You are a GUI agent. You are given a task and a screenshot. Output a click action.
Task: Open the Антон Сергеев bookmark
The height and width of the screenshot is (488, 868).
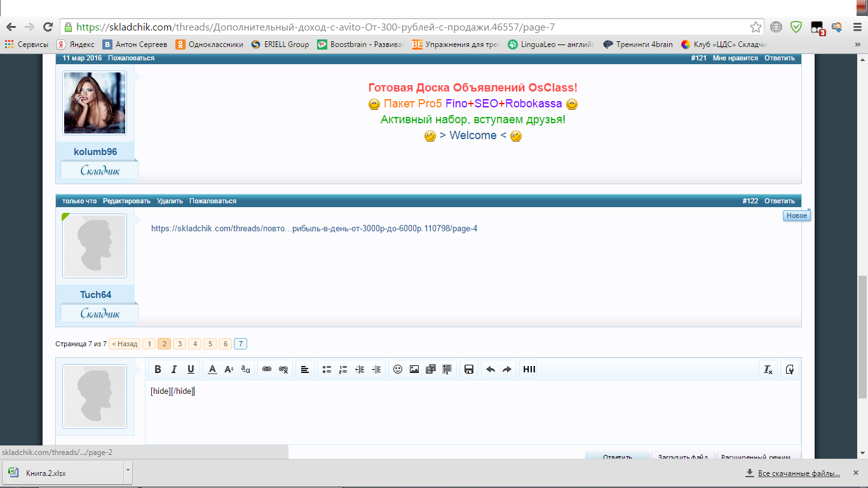[135, 44]
